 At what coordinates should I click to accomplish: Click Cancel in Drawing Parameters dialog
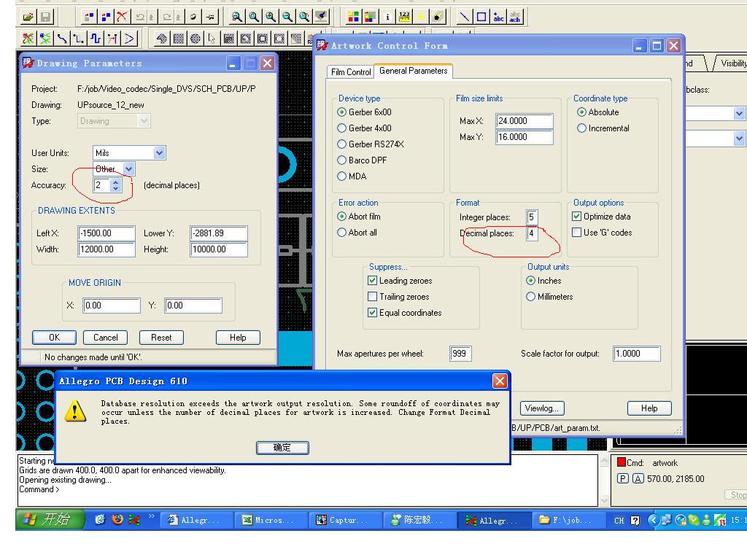pos(105,338)
